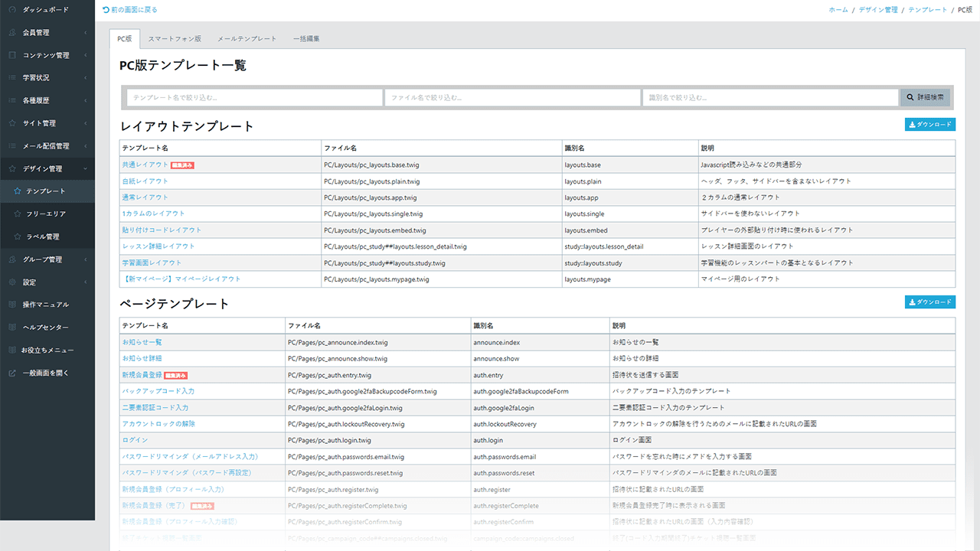980x551 pixels.
Task: Click the 詳細検索 search button
Action: click(x=926, y=98)
